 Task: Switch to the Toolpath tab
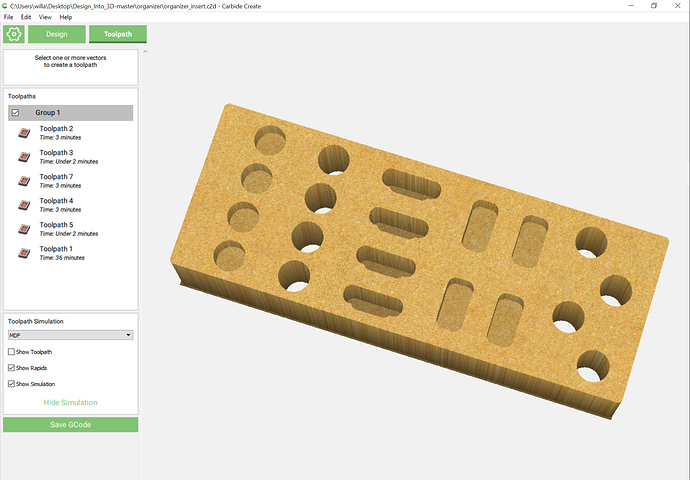click(x=118, y=34)
